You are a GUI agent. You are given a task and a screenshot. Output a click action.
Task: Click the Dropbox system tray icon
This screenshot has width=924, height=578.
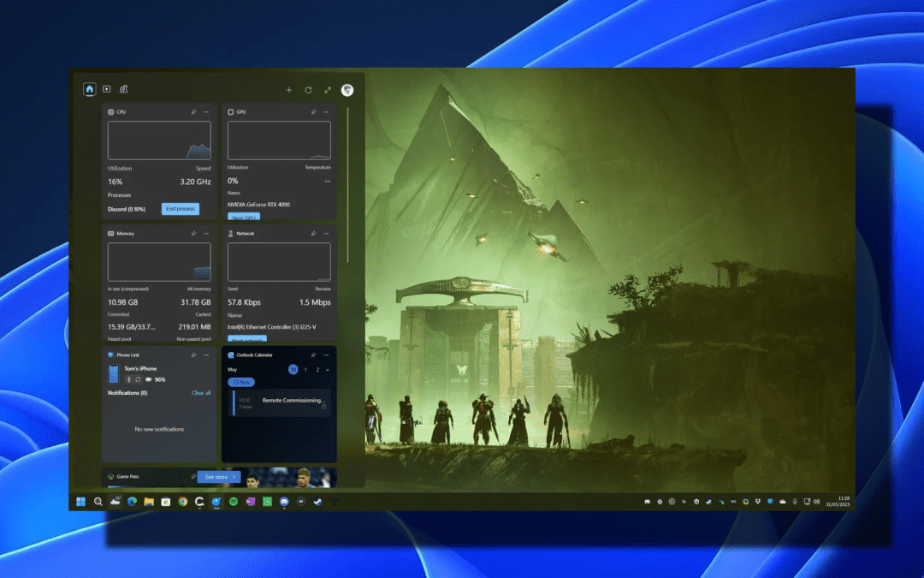pos(758,502)
